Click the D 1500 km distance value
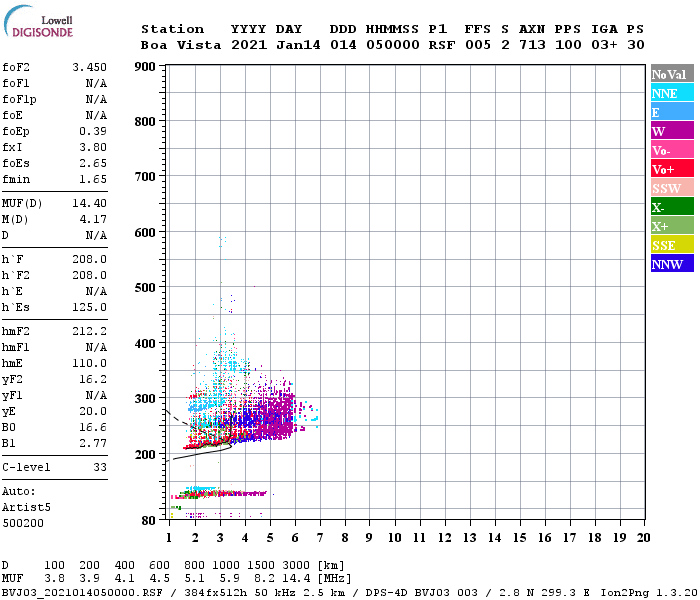 pos(261,565)
